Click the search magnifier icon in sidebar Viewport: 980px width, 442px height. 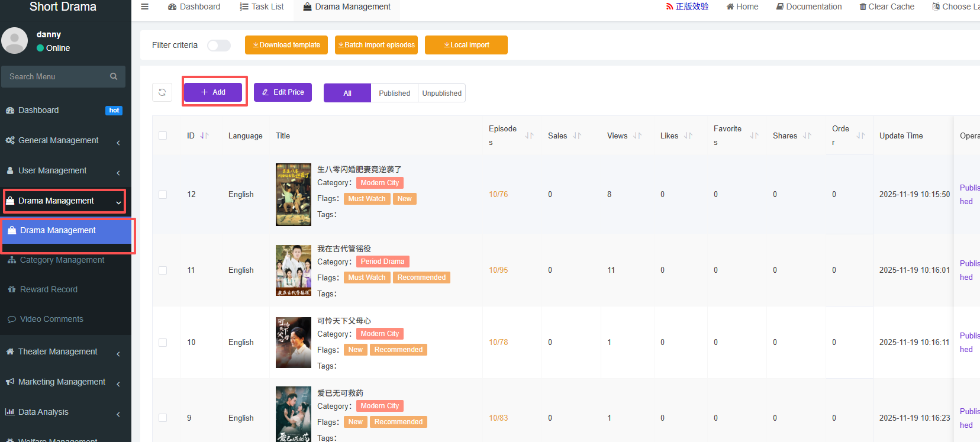(x=114, y=76)
